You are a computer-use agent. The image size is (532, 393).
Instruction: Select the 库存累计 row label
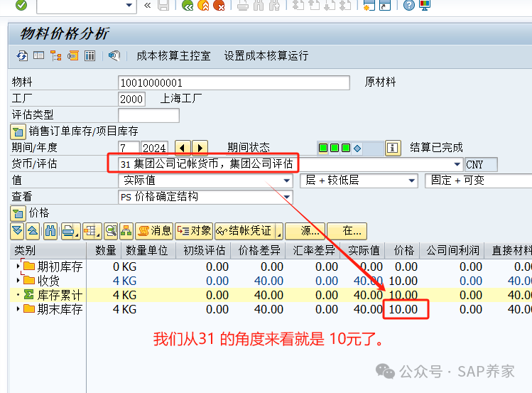tap(60, 295)
